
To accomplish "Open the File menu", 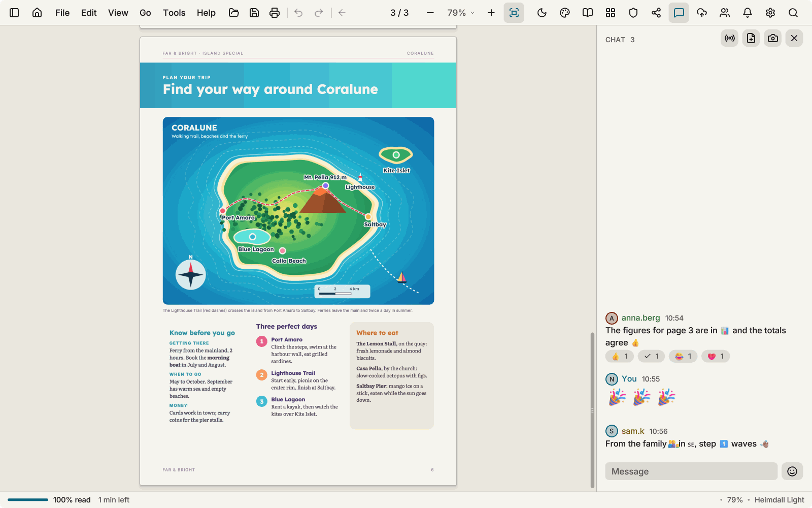I will pyautogui.click(x=62, y=13).
